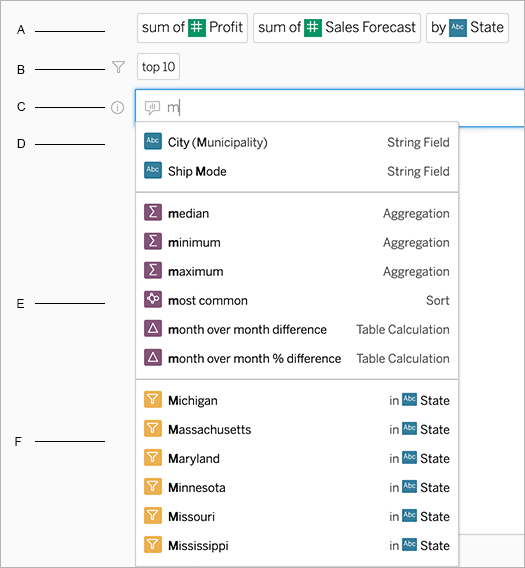The width and height of the screenshot is (525, 568).
Task: Select the Ship Mode string field suggestion
Action: [297, 171]
